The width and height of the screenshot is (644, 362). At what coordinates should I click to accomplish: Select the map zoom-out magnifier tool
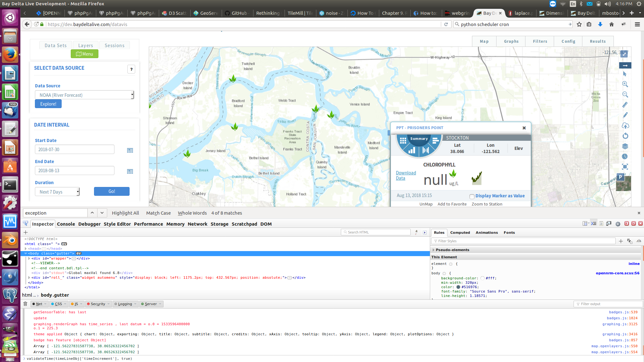(x=625, y=95)
